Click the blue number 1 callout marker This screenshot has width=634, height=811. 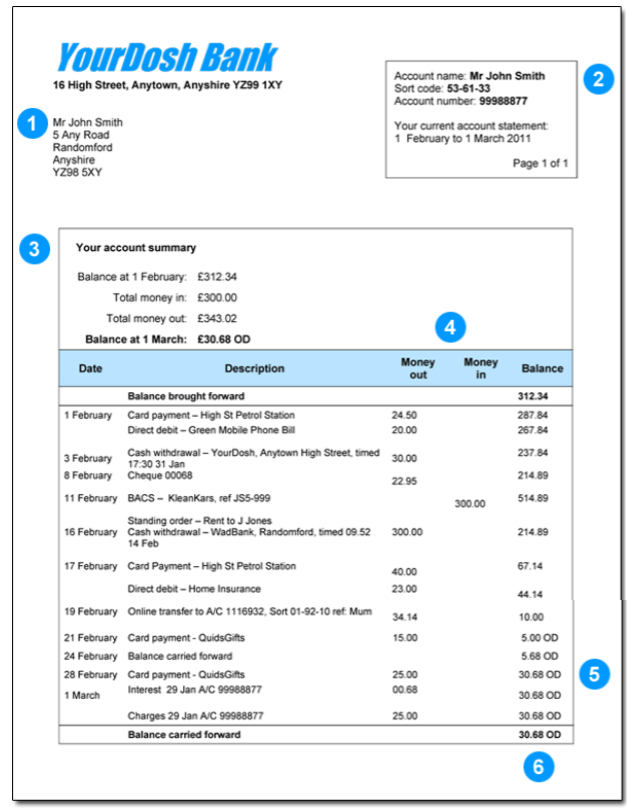pyautogui.click(x=32, y=124)
